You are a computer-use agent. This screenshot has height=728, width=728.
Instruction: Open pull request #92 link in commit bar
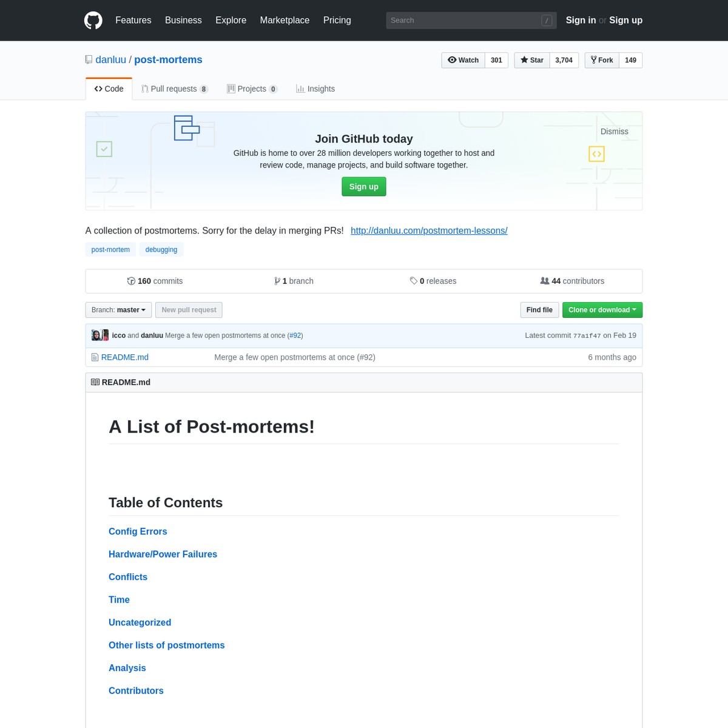295,335
